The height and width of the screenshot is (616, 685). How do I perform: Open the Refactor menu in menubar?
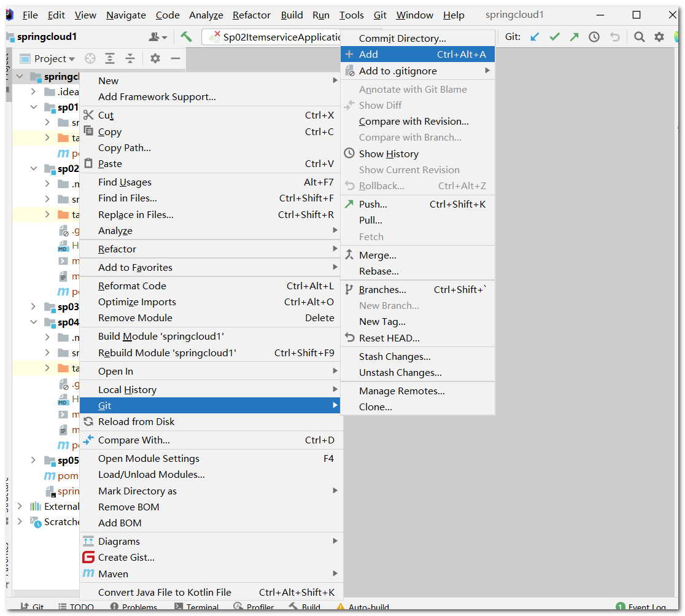coord(251,15)
